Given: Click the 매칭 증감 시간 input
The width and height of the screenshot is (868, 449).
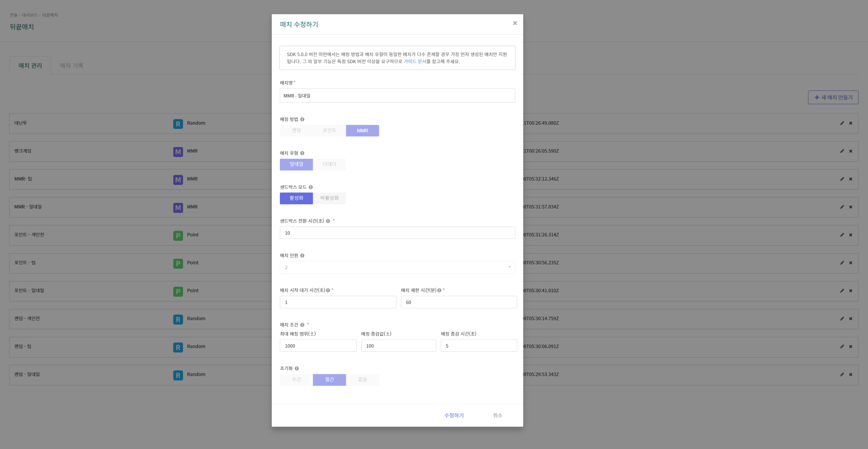Looking at the screenshot, I should [479, 346].
